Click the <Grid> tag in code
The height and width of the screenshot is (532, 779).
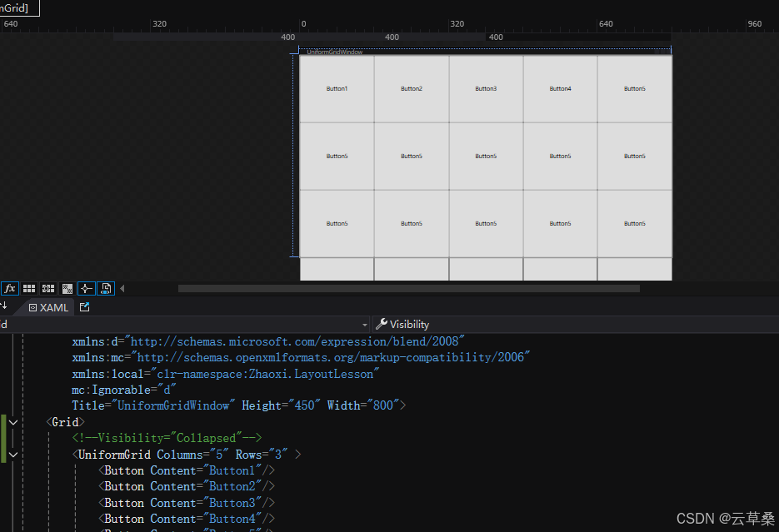pyautogui.click(x=65, y=422)
